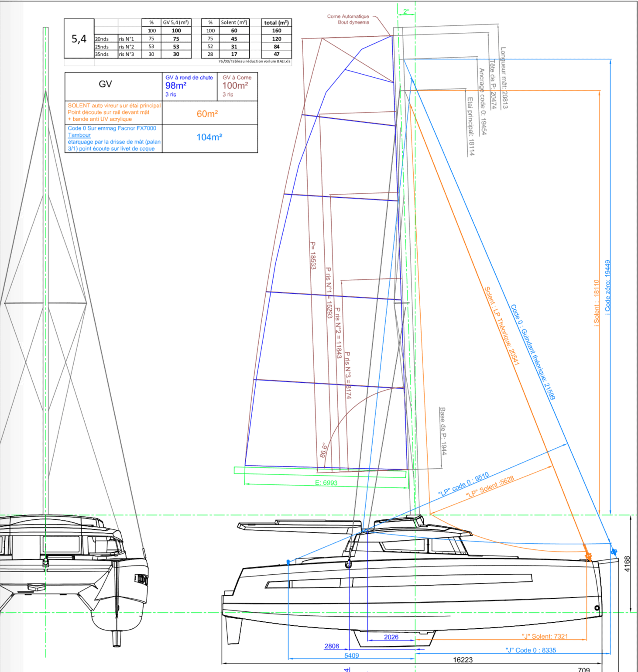Select the "J" Solent: 7321 dimension label

(545, 636)
